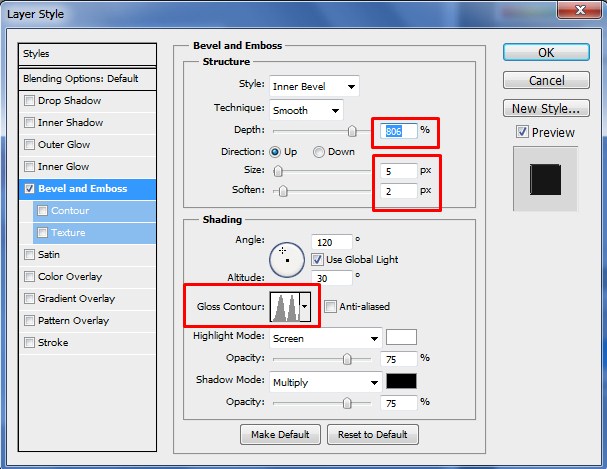Open the Gloss Contour picker arrow
The image size is (607, 469).
[305, 307]
